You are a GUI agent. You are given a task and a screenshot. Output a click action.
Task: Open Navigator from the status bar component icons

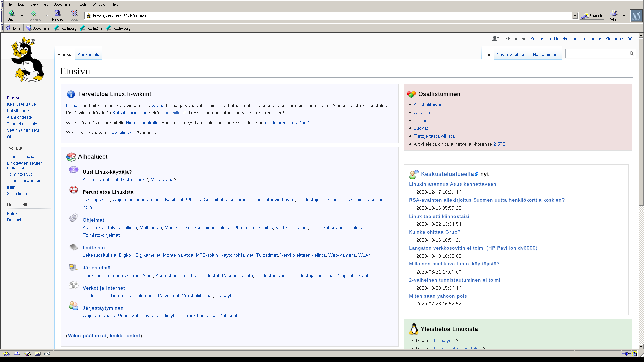[x=6, y=354]
